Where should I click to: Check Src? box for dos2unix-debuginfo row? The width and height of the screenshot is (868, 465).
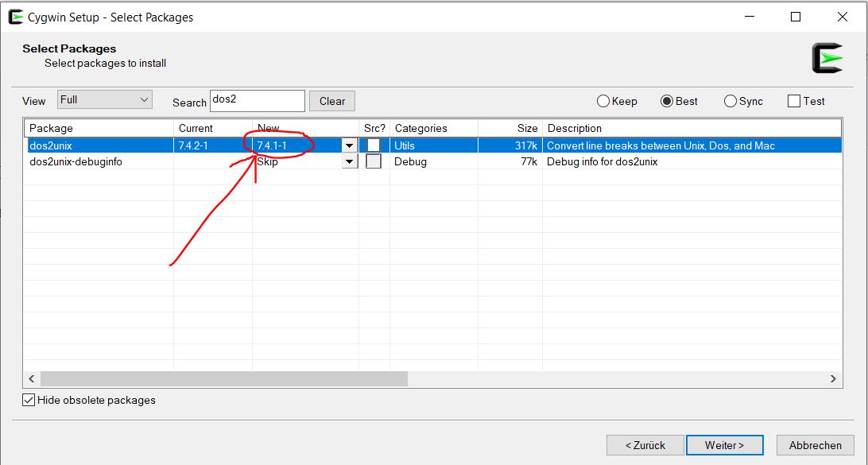pos(374,161)
